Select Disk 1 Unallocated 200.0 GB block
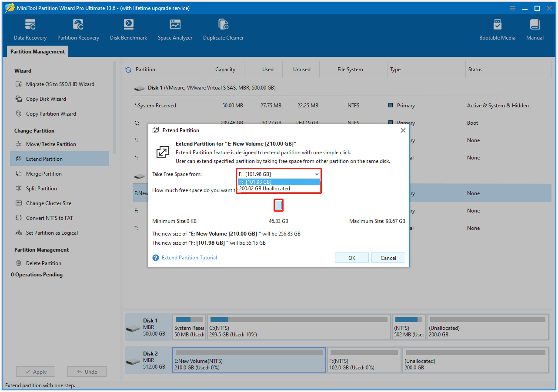Screen dimensions: 558x392 [x=488, y=327]
